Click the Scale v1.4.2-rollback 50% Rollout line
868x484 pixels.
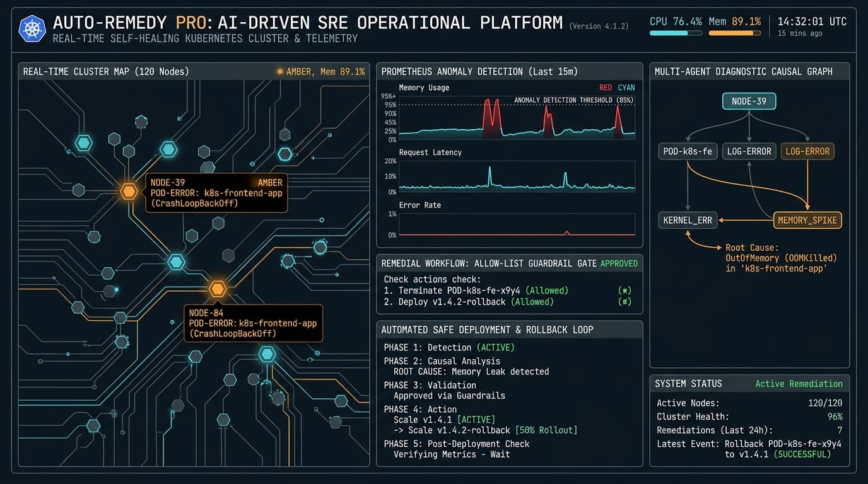[x=485, y=430]
